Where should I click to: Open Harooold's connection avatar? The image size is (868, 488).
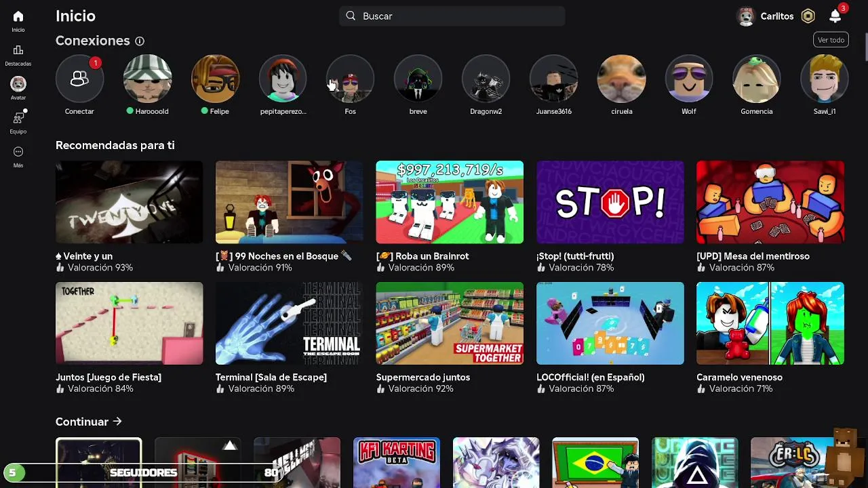(x=147, y=79)
